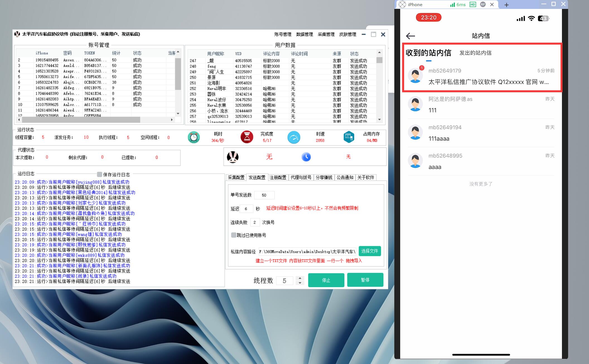Tap the mb52649179 avatar with red badge

[x=415, y=76]
